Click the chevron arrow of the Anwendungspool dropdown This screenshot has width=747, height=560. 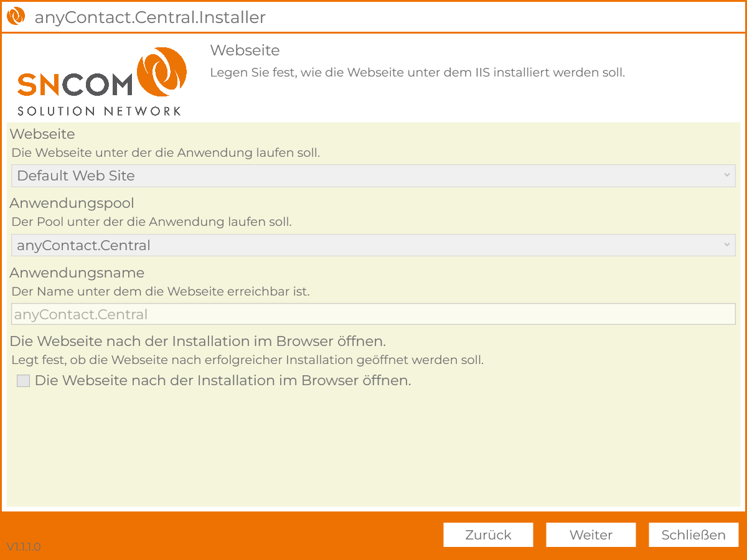point(726,245)
